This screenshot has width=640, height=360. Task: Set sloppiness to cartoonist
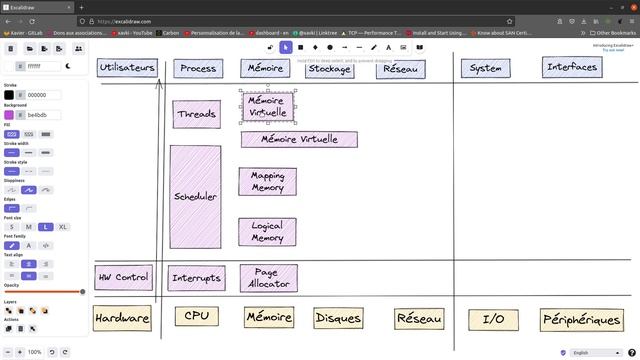coord(46,190)
